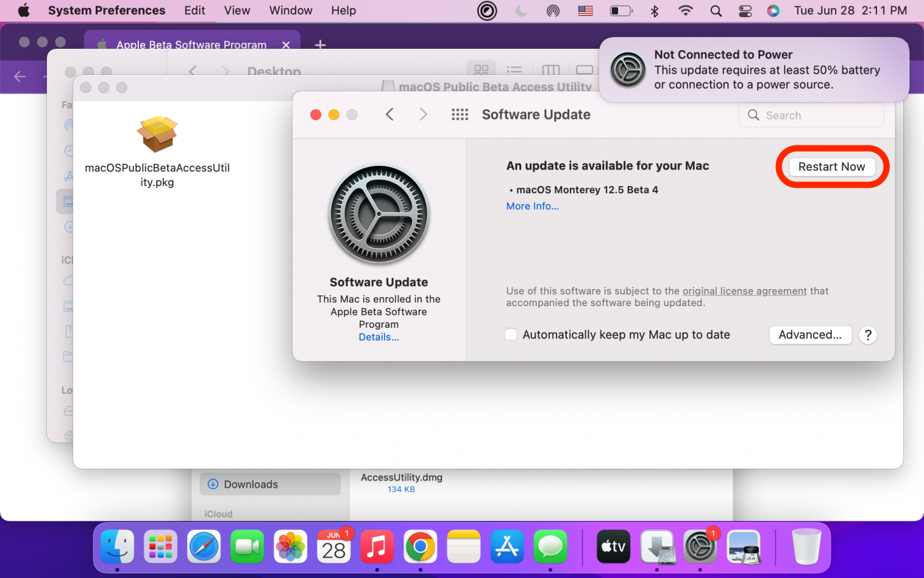This screenshot has width=924, height=578.
Task: Click the Not Connected to Power notification
Action: tap(754, 69)
